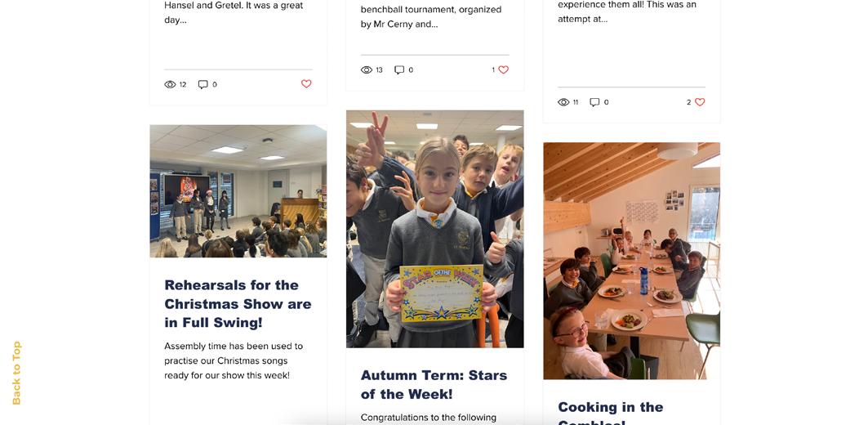868x425 pixels.
Task: Click comment bubble on post with 11 views
Action: coord(594,102)
